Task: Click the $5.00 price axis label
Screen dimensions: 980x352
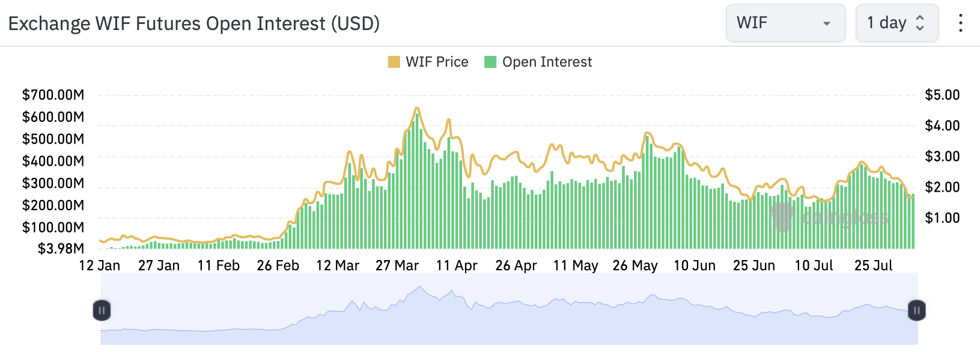Action: coord(942,95)
